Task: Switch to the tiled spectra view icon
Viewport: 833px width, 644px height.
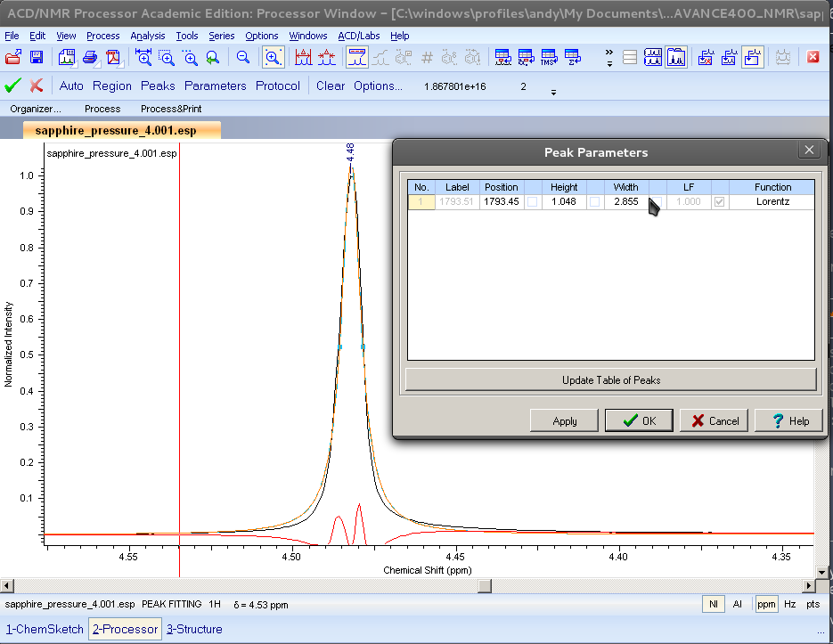Action: [653, 57]
